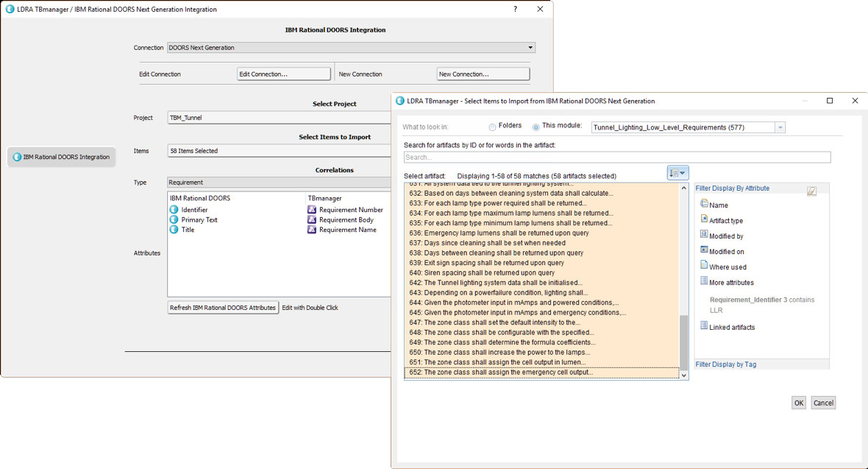This screenshot has width=868, height=469.
Task: Open the Filter Display by Tag section
Action: 726,364
